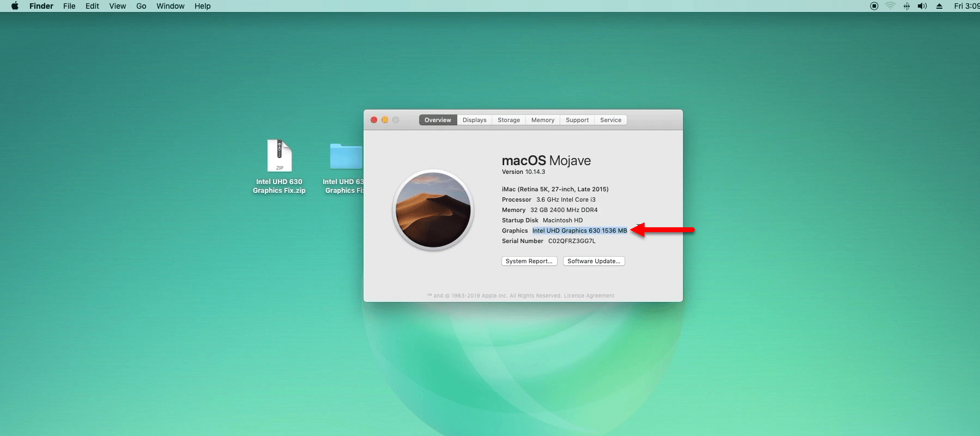This screenshot has width=980, height=436.
Task: Switch to the Memory tab
Action: pyautogui.click(x=543, y=120)
